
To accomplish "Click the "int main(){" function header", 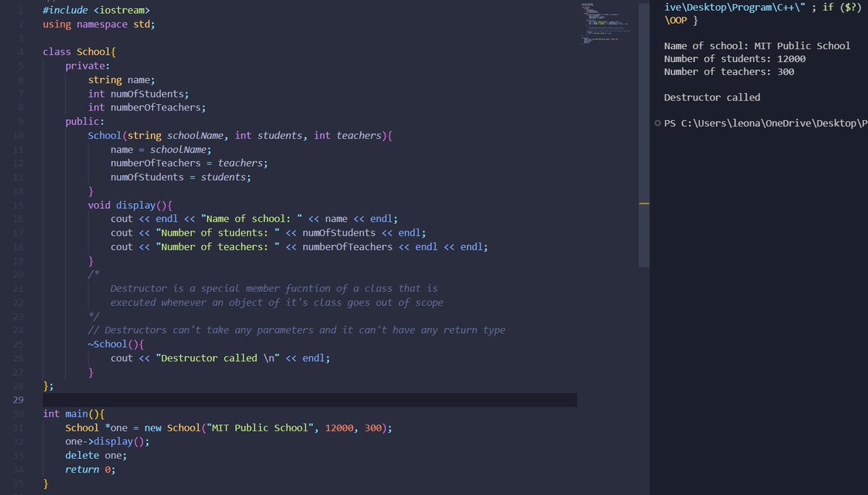I will click(x=74, y=413).
